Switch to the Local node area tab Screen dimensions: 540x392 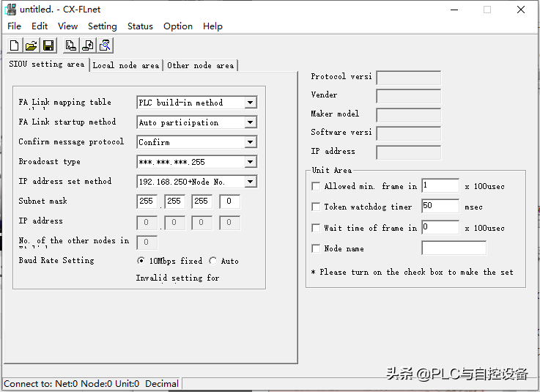click(125, 66)
